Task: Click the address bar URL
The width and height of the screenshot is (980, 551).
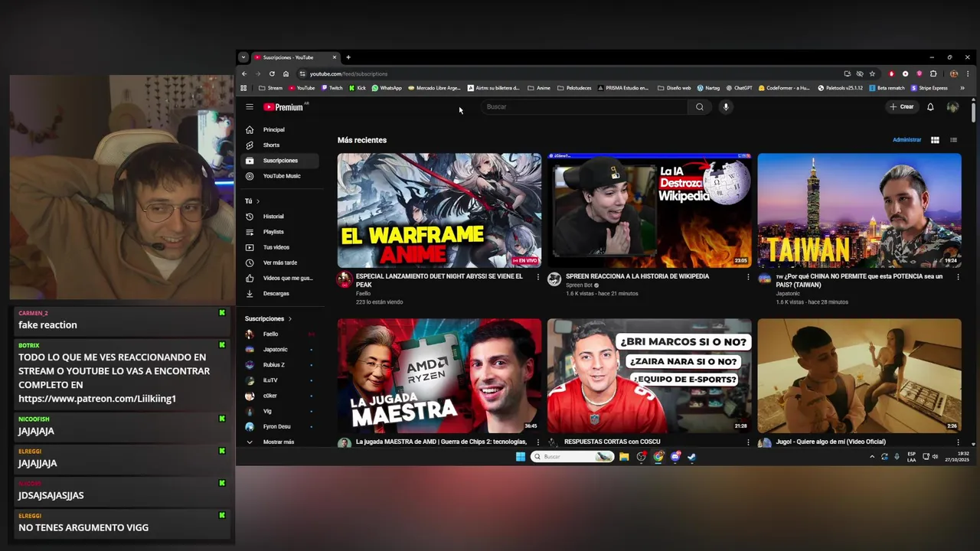Action: (348, 74)
